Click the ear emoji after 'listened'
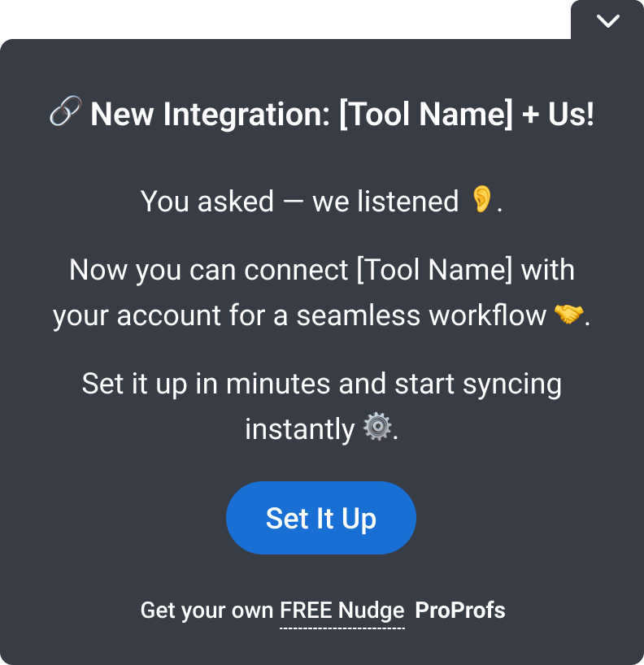This screenshot has width=644, height=665. pos(481,200)
